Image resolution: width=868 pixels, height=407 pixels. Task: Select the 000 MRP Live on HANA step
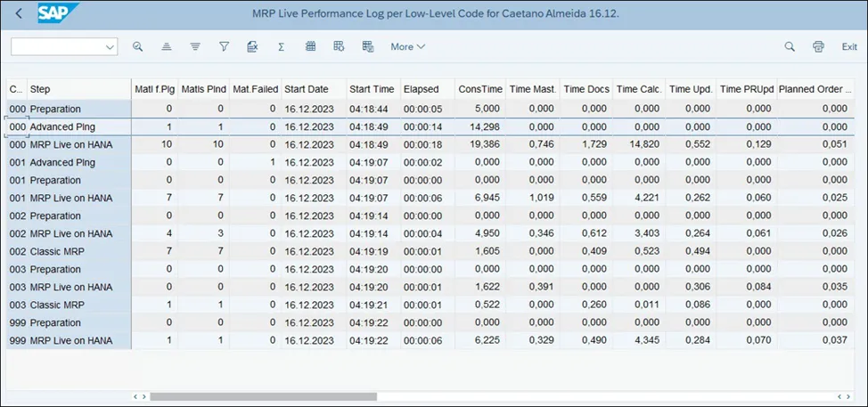coord(71,145)
